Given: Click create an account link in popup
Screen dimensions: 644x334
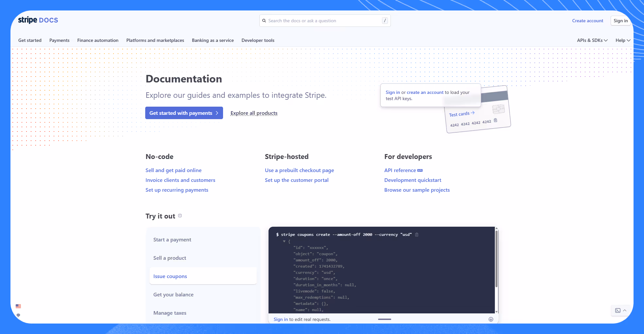Looking at the screenshot, I should tap(425, 92).
